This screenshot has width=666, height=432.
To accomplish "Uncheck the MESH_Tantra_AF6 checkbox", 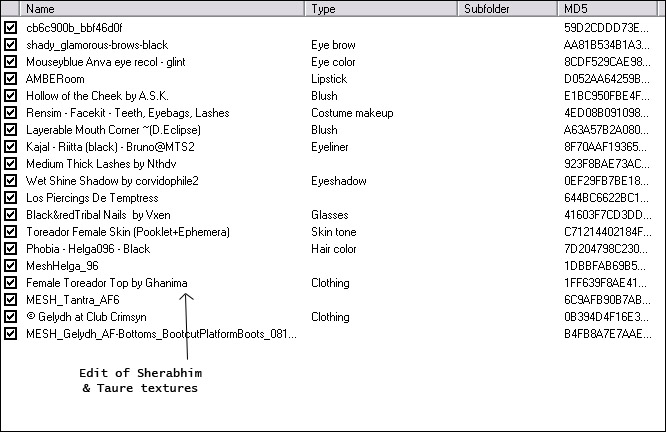I will tap(10, 300).
